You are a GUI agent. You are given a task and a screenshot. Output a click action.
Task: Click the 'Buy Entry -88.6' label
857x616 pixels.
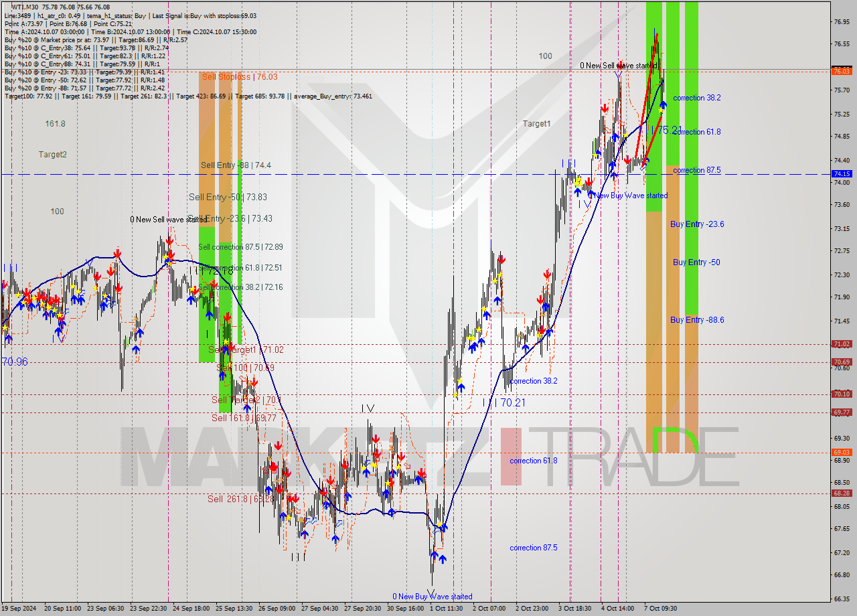pos(697,319)
